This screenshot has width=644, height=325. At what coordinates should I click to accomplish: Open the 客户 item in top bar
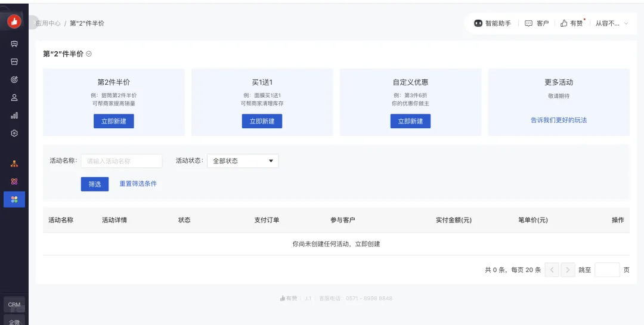click(537, 23)
